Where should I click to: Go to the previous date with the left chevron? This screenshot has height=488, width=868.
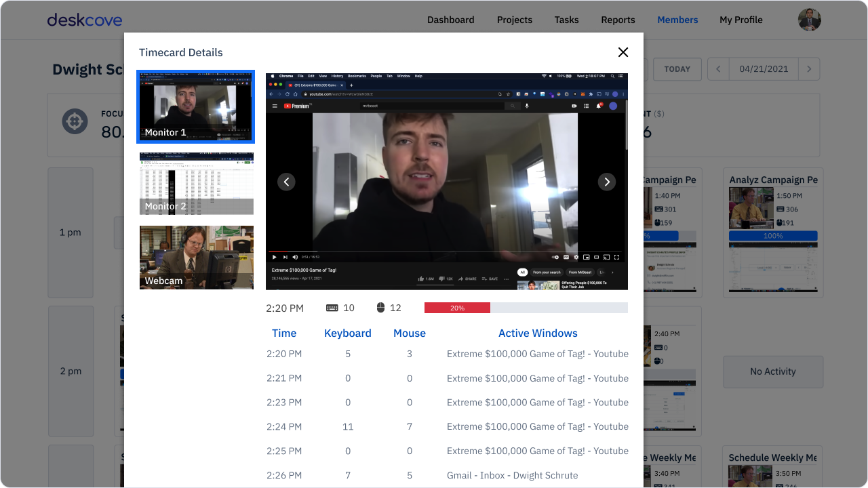[719, 69]
